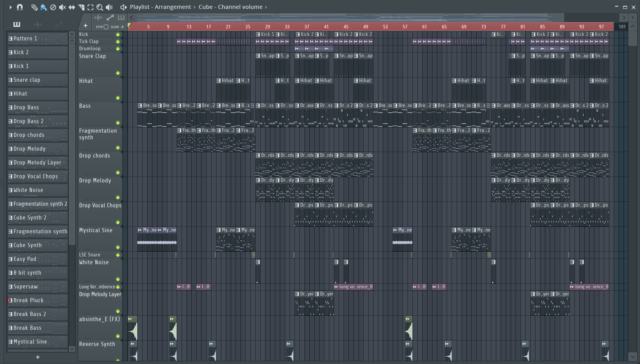
Task: Click the Fragmentation synth track header
Action: point(100,139)
